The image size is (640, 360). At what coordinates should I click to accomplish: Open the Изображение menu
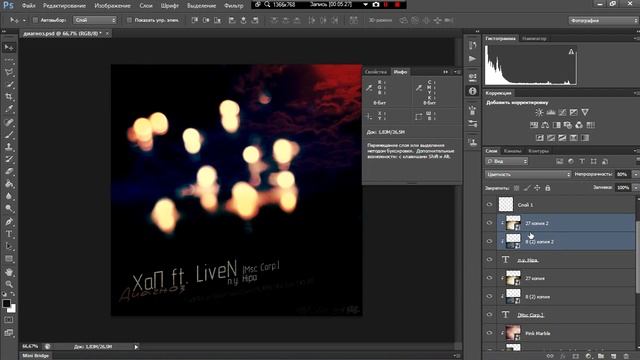coord(112,6)
